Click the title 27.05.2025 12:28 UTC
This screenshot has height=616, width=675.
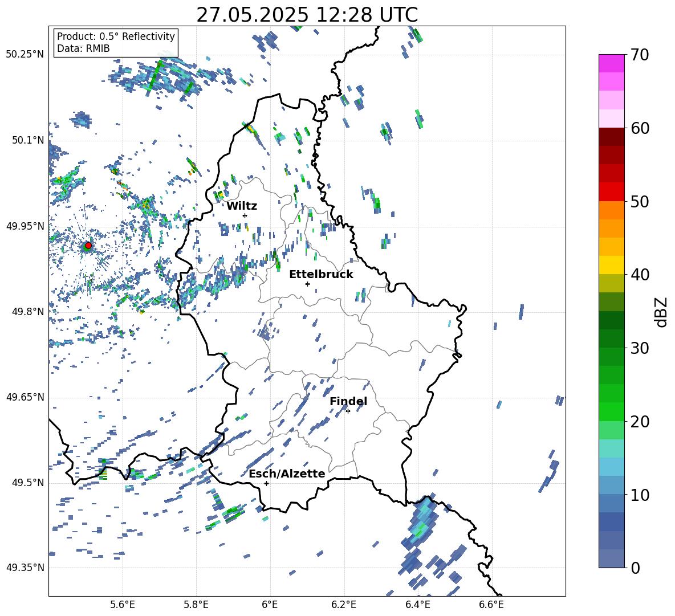tap(307, 15)
